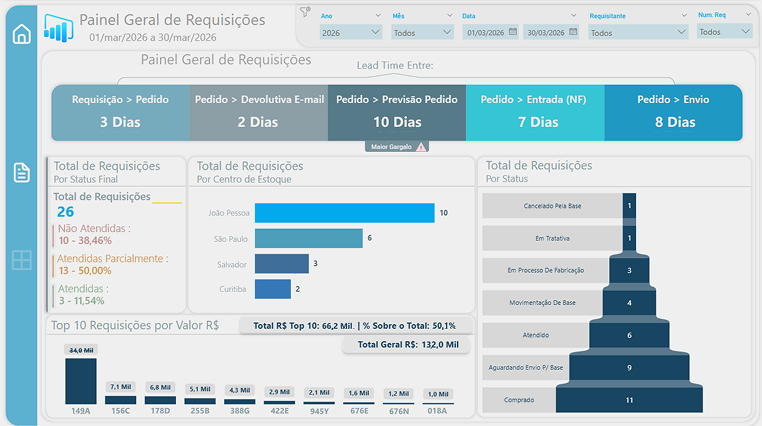Click the Por Centro de Estoque subtitle
Viewport: 762px width, 426px height.
[x=244, y=179]
